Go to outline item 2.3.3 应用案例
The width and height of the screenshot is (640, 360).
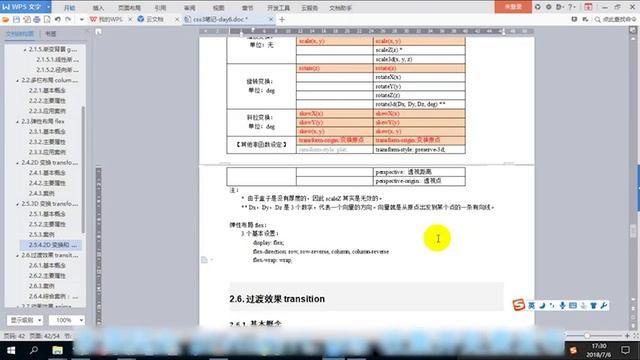tap(47, 152)
